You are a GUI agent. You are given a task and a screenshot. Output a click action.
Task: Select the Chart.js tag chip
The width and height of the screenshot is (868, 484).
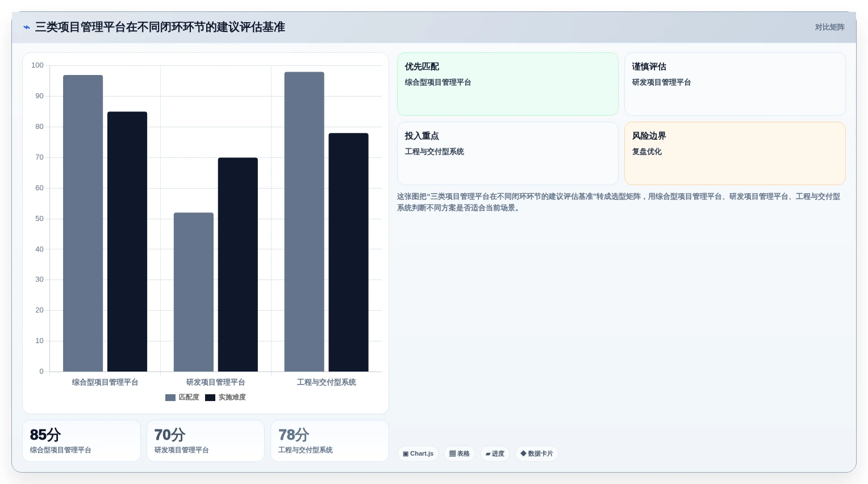418,453
